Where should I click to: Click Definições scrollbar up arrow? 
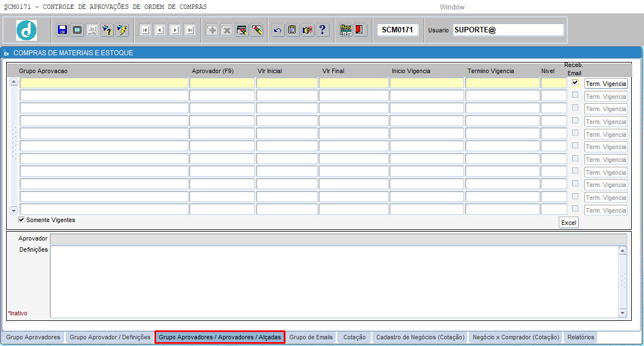coord(623,250)
